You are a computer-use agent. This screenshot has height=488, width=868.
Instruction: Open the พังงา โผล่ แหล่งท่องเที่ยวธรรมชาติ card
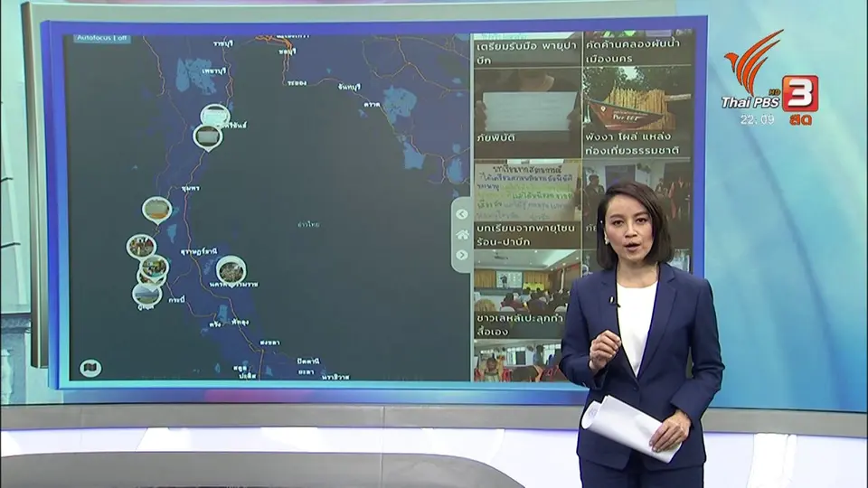[637, 114]
